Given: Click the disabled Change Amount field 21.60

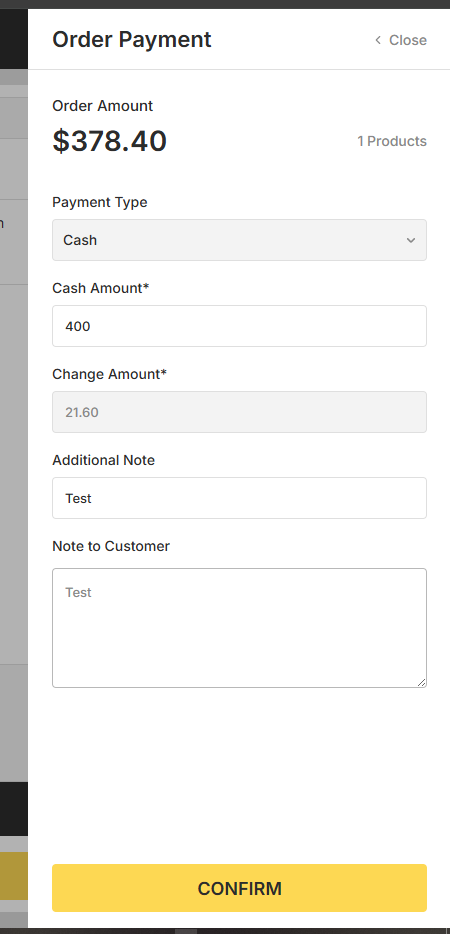Looking at the screenshot, I should coord(240,412).
